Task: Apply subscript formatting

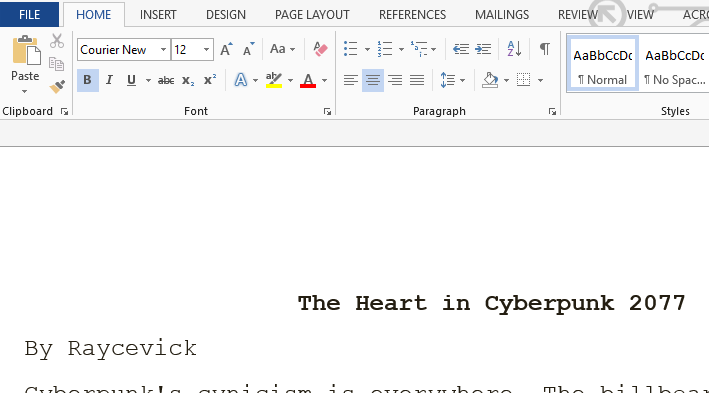Action: pyautogui.click(x=188, y=80)
